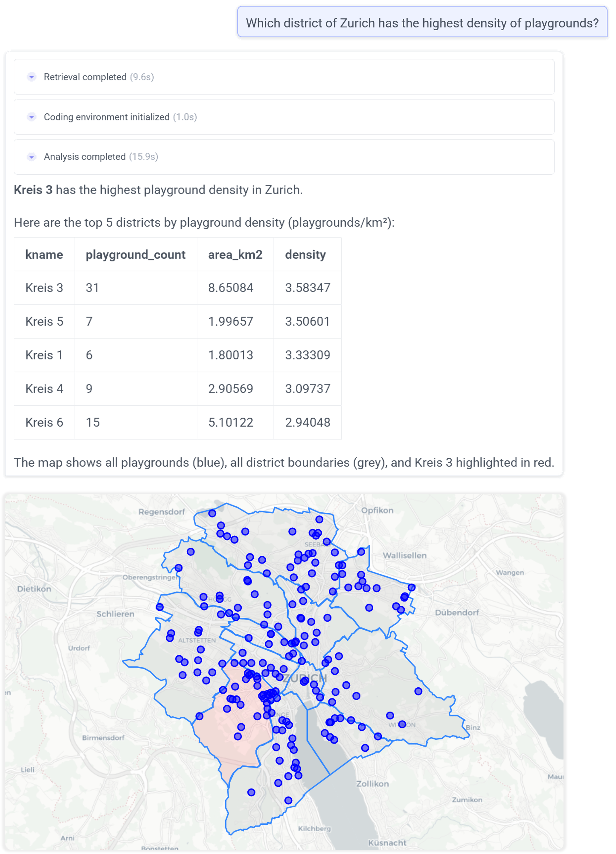Expand the Retrieval completed step

click(85, 77)
